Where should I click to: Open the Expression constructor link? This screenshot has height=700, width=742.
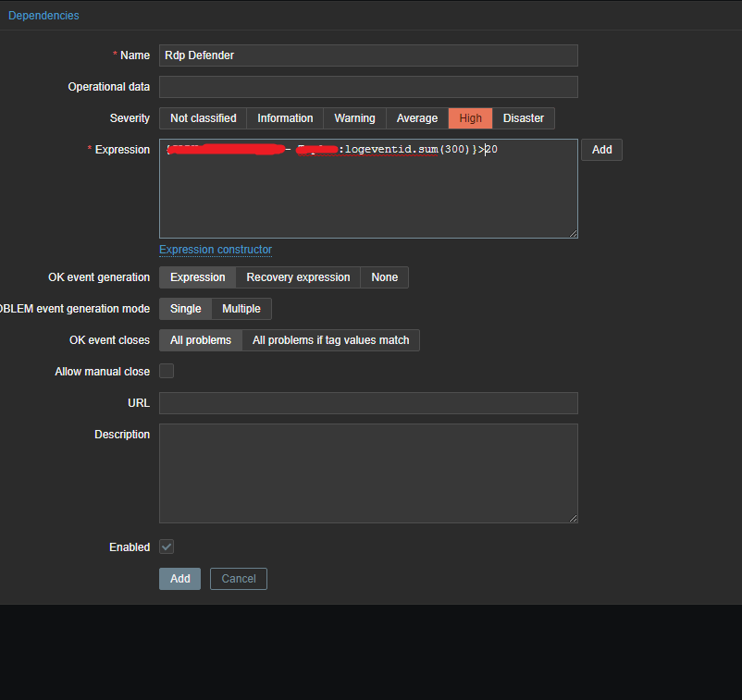[x=216, y=250]
